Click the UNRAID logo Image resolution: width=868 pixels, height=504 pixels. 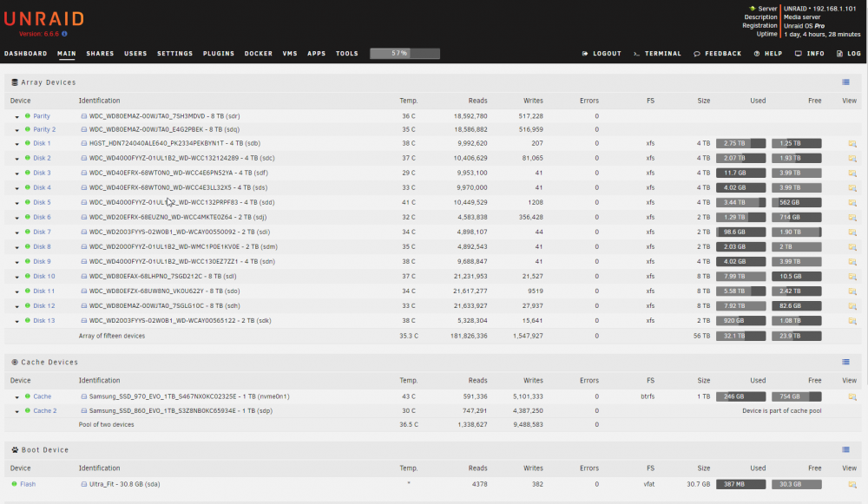click(x=43, y=19)
